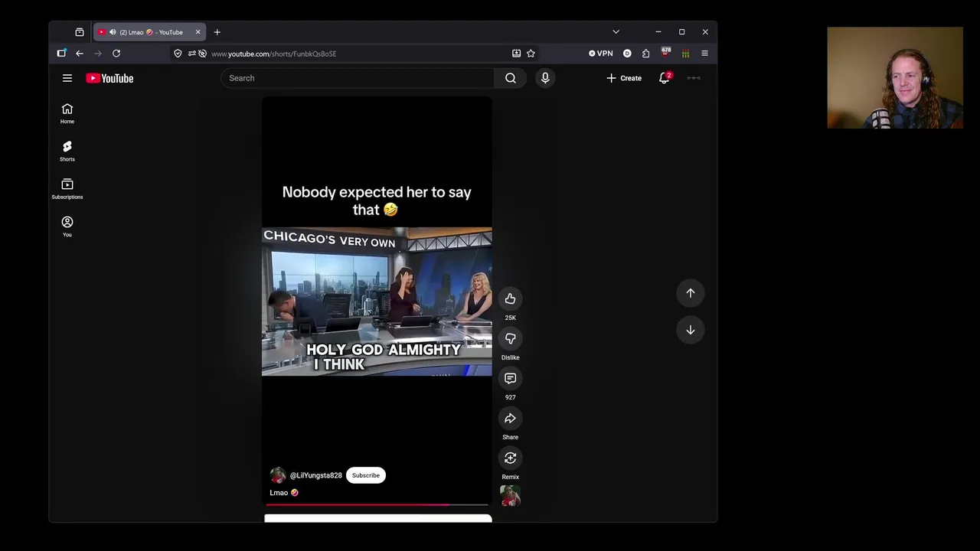Dislike this Short
Viewport: 980px width, 551px height.
coord(511,339)
